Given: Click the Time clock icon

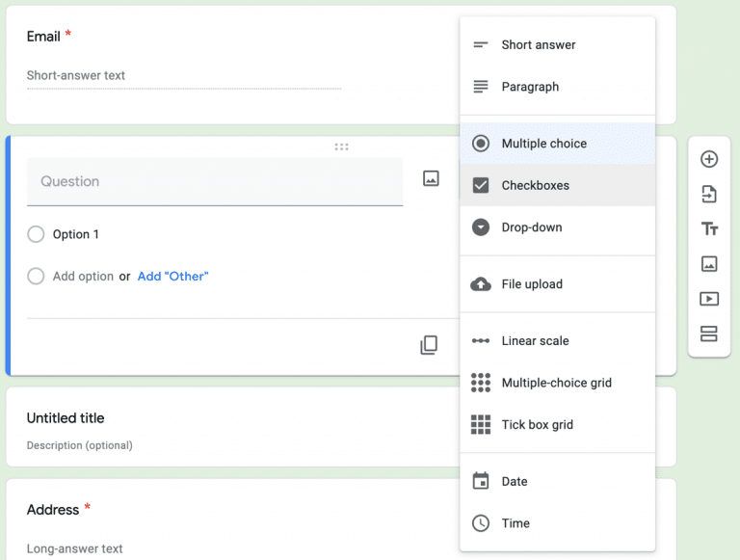Looking at the screenshot, I should (x=481, y=523).
